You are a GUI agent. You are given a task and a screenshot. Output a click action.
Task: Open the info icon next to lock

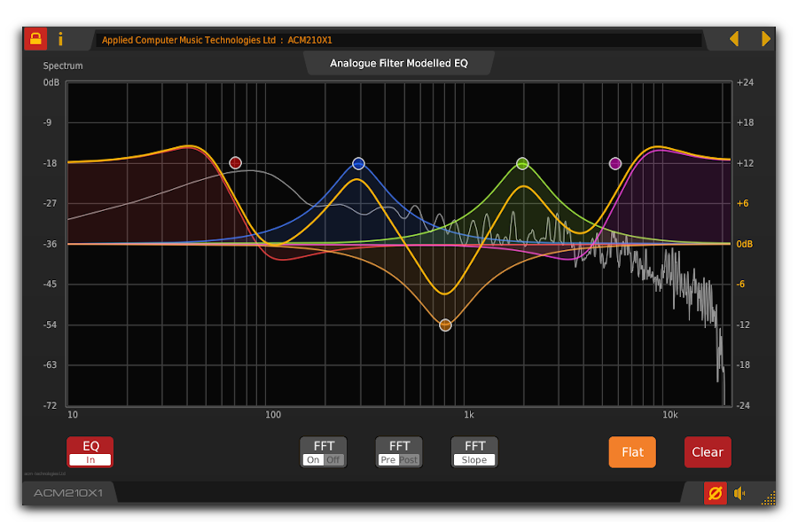60,39
